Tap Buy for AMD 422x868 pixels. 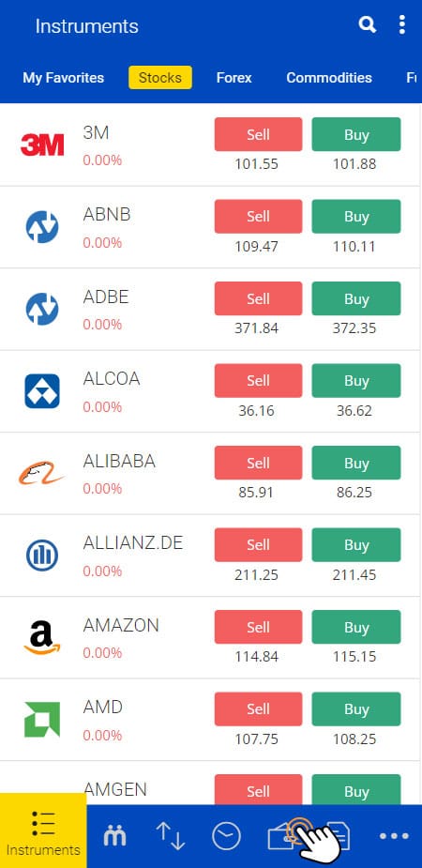tap(356, 709)
